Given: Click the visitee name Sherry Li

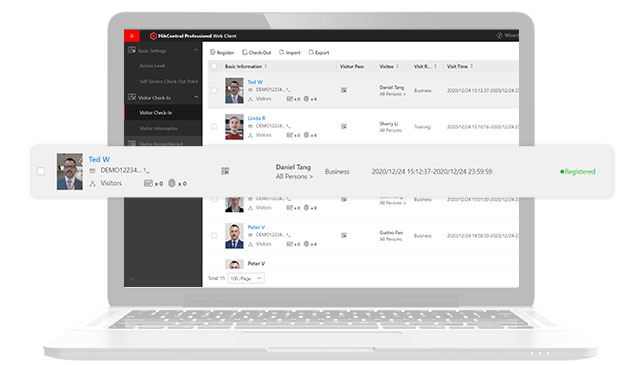Looking at the screenshot, I should (389, 123).
